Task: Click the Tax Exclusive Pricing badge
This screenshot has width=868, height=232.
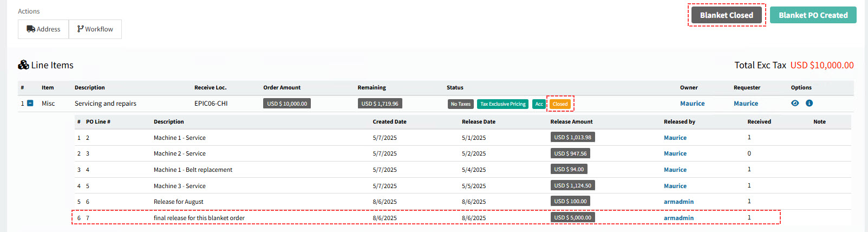Action: pyautogui.click(x=502, y=104)
